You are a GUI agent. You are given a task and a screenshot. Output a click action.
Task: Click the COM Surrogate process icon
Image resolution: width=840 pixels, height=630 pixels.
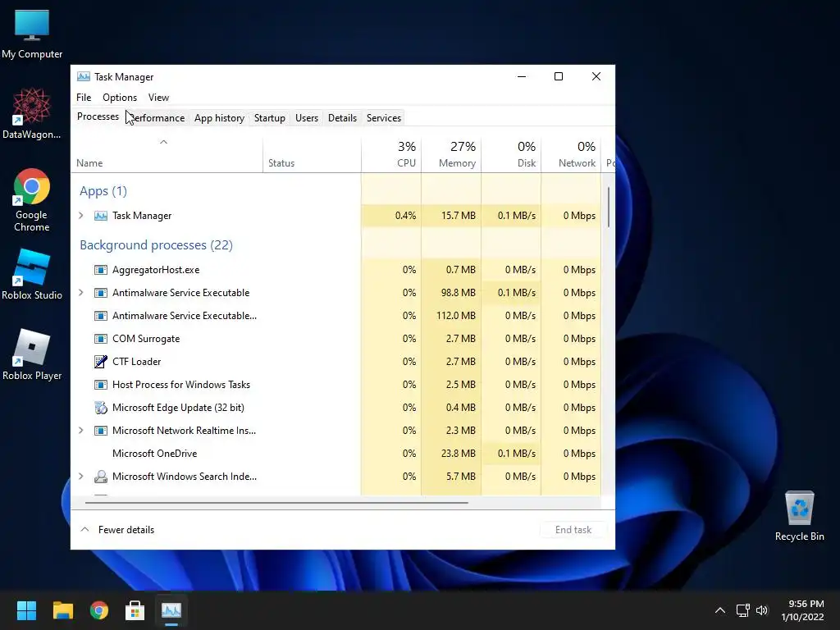click(x=101, y=339)
